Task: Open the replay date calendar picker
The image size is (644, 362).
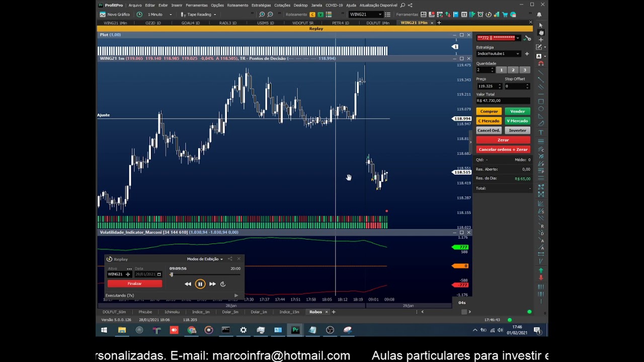Action: click(x=159, y=275)
